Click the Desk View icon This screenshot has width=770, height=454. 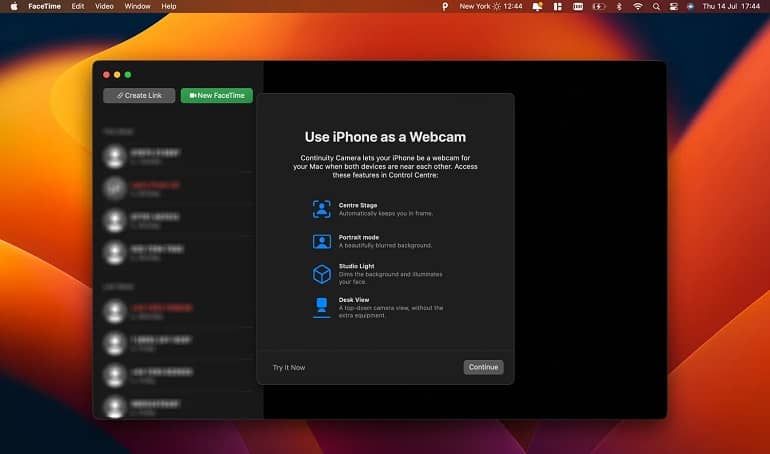click(x=322, y=307)
